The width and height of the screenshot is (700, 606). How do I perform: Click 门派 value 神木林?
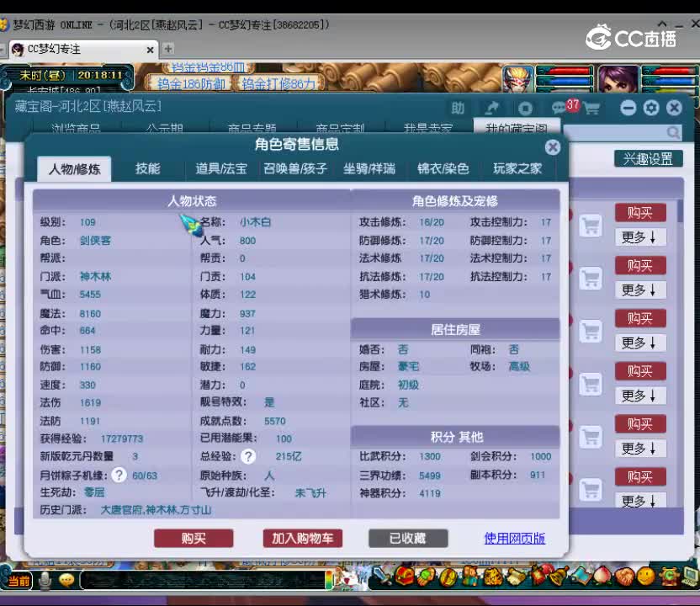click(95, 276)
